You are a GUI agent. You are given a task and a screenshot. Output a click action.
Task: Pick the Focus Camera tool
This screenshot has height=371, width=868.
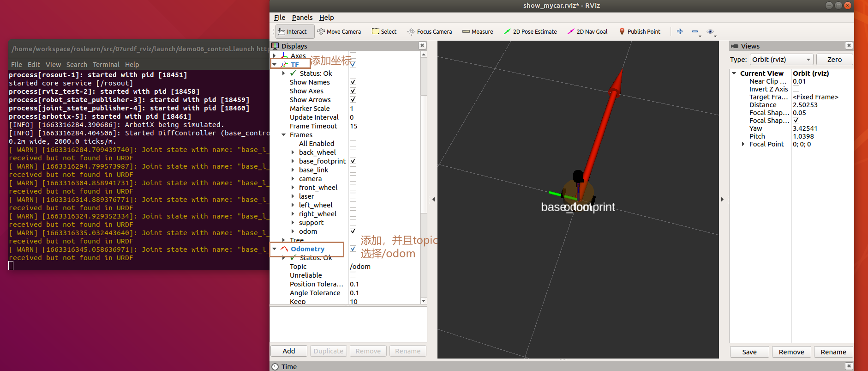430,31
